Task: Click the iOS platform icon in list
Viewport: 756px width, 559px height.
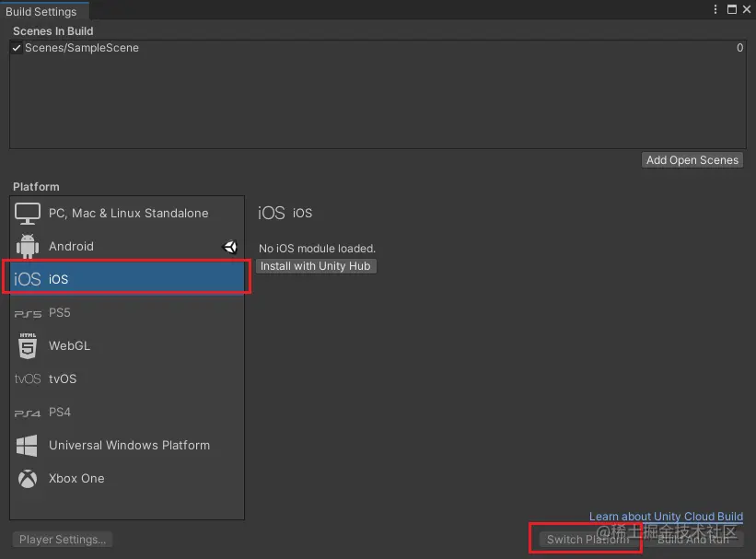Action: point(27,279)
